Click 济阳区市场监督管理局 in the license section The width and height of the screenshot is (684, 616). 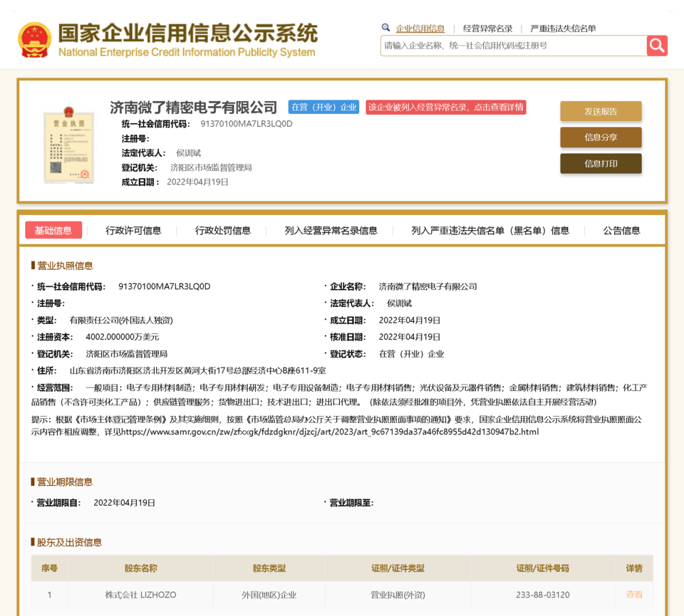(127, 354)
